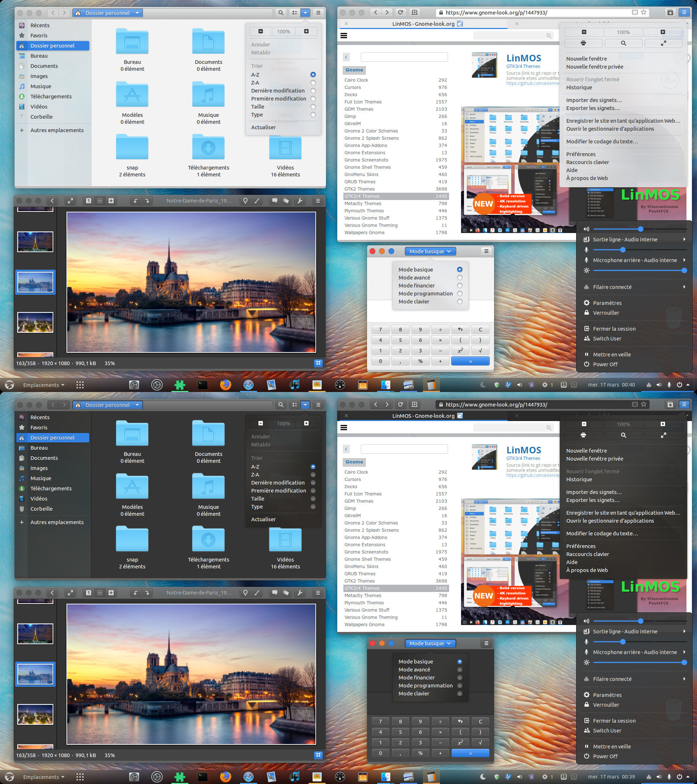
Task: Adjust the speaker volume slider in upper system menu
Action: pyautogui.click(x=639, y=229)
